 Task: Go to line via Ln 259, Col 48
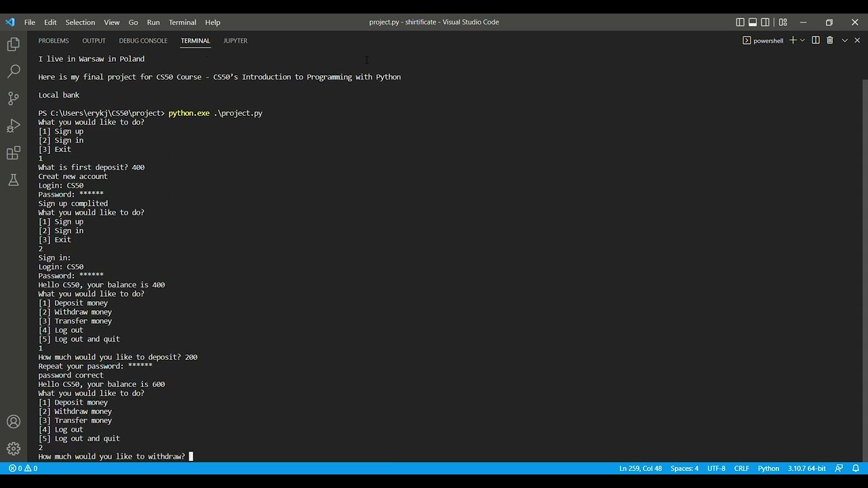pos(640,468)
